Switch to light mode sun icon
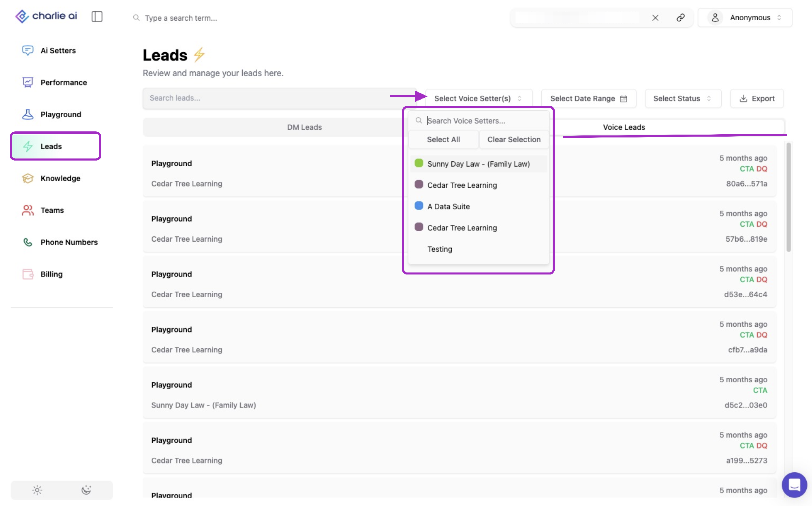Screen dimensions: 812x506 [x=37, y=490]
